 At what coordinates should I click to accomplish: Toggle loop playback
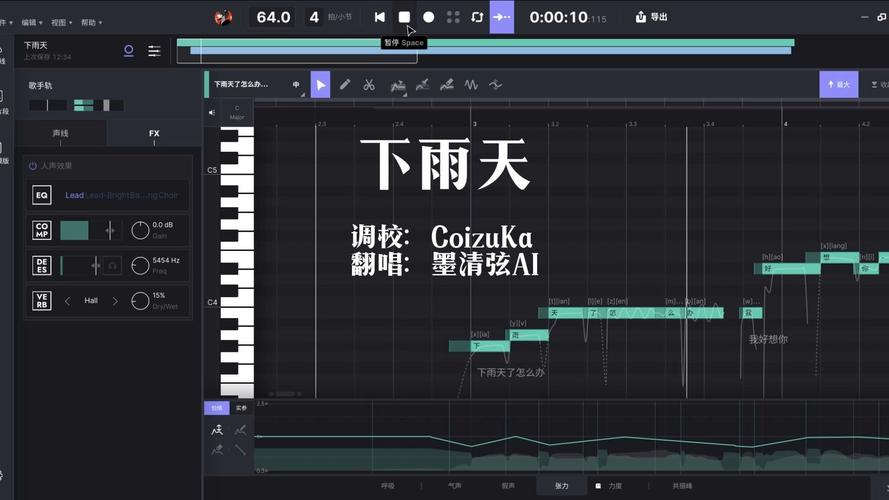pyautogui.click(x=477, y=17)
